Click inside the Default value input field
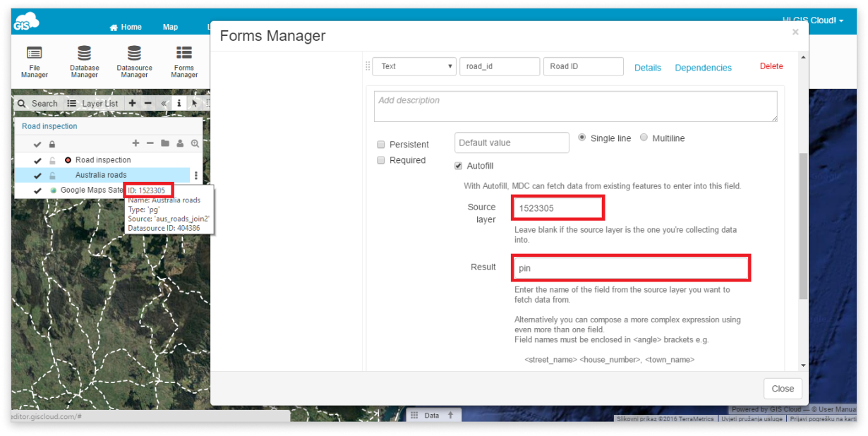The width and height of the screenshot is (868, 436). [511, 142]
